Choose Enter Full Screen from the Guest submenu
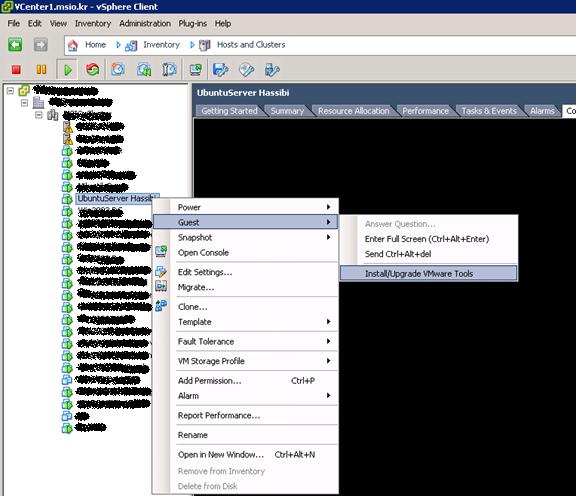The width and height of the screenshot is (578, 498). click(x=428, y=239)
